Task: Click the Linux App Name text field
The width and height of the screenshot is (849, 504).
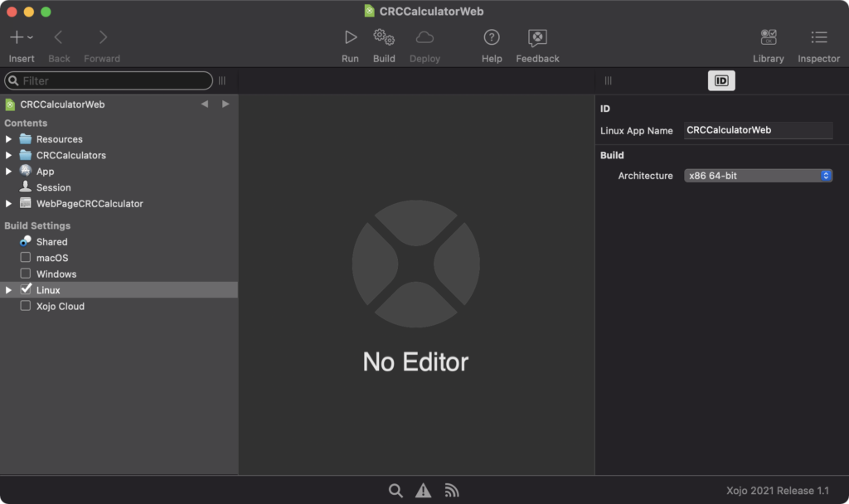Action: click(x=758, y=130)
